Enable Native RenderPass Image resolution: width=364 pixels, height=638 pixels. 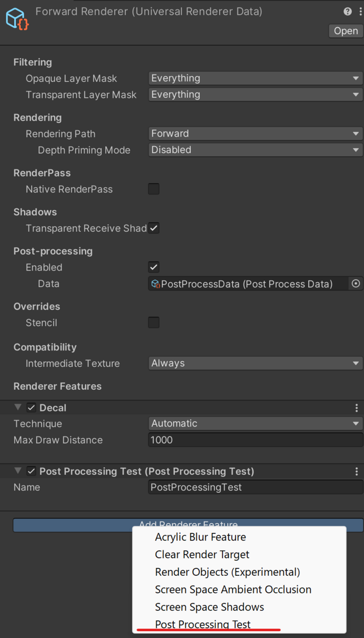154,189
